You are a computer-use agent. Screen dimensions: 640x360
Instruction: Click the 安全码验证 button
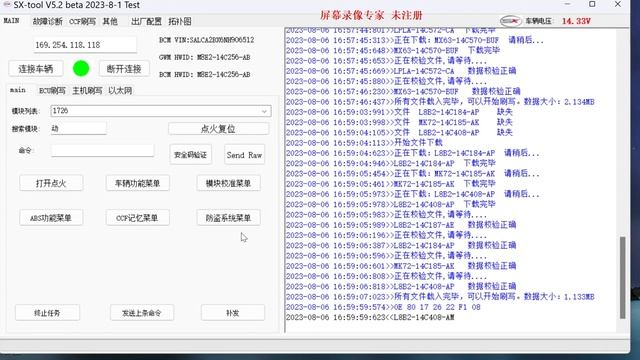coord(191,155)
